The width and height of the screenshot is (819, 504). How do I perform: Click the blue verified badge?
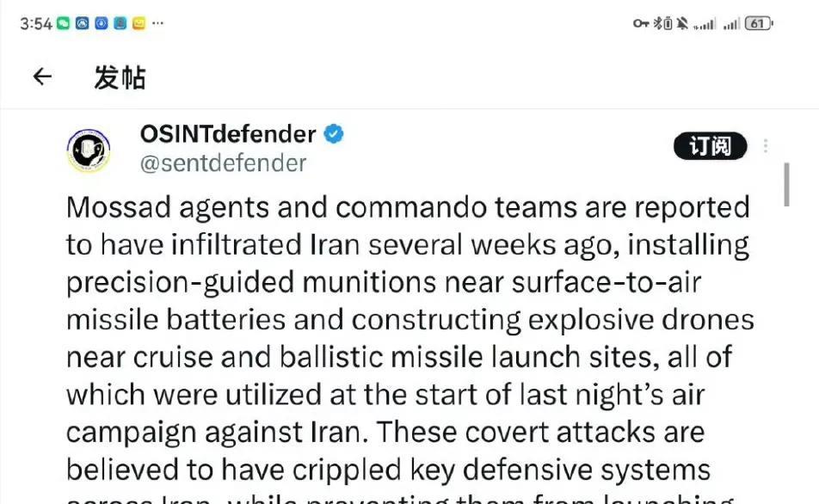334,134
